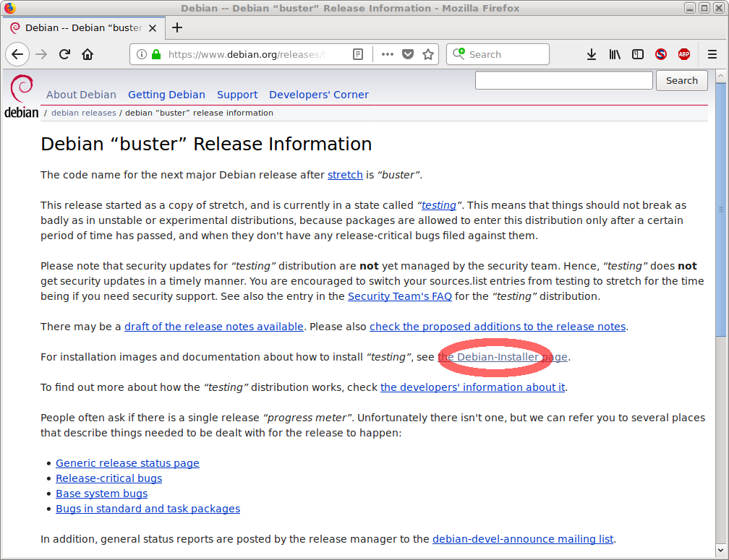This screenshot has width=729, height=560.
Task: Show the sidebar panel
Action: tap(638, 54)
